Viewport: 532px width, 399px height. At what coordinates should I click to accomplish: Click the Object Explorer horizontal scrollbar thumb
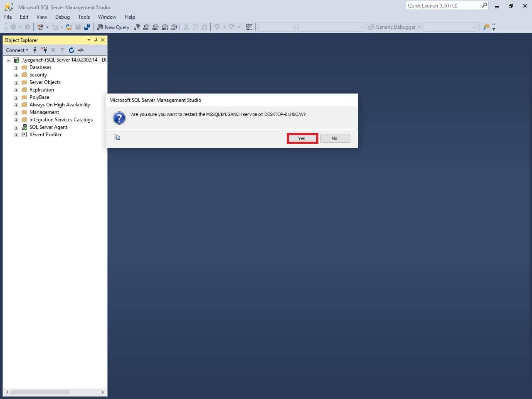(40, 392)
